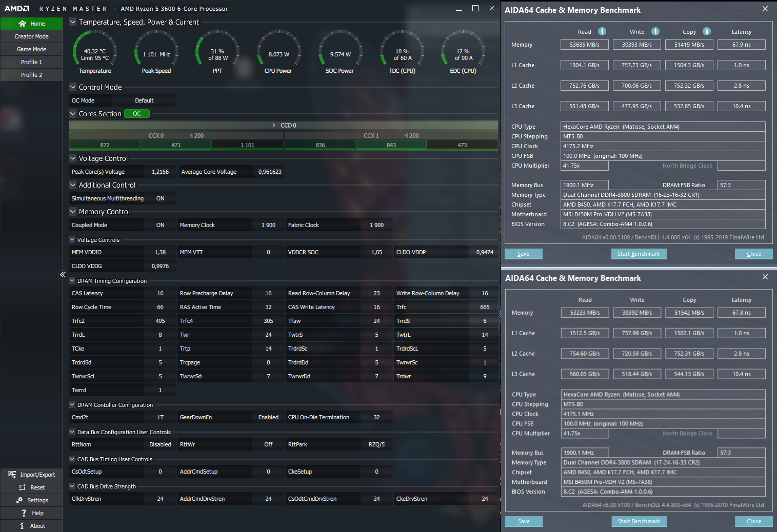Click Memory Type field showing 17-24-16-33 CR2
The height and width of the screenshot is (532, 777).
(x=663, y=462)
